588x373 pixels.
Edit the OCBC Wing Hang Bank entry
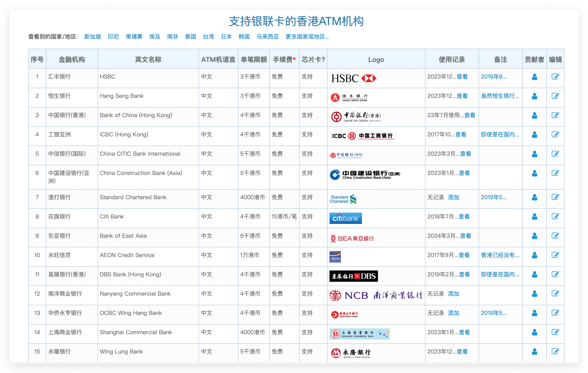tap(555, 313)
